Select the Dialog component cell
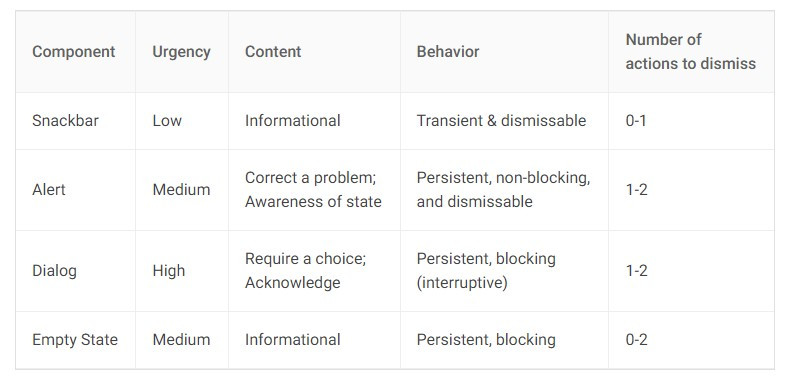 tap(54, 271)
